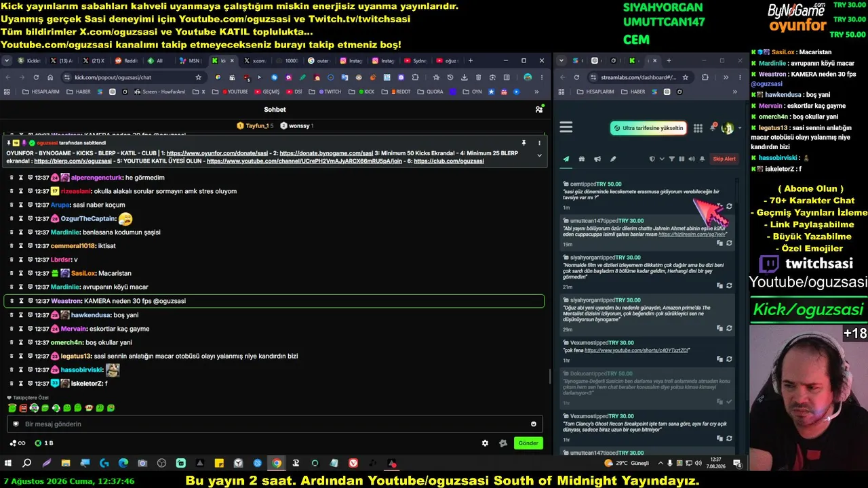868x488 pixels.
Task: Switch to the megaphone tab in Streamlabs
Action: coord(597,159)
